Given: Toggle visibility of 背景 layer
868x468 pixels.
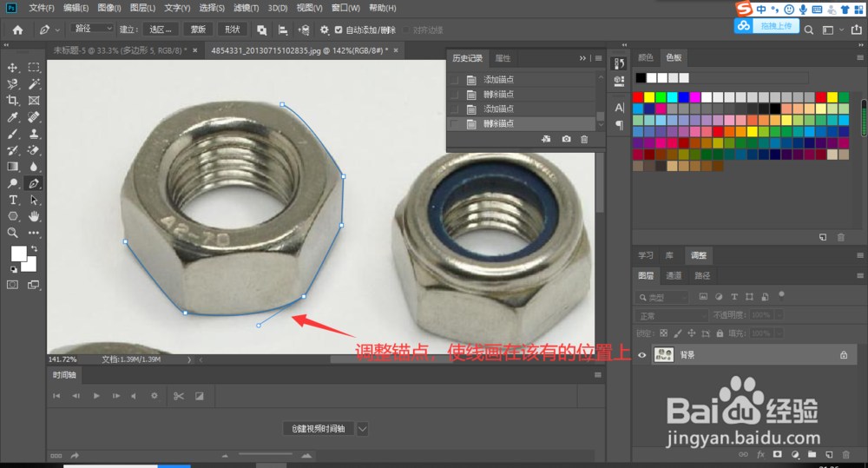Looking at the screenshot, I should 642,355.
